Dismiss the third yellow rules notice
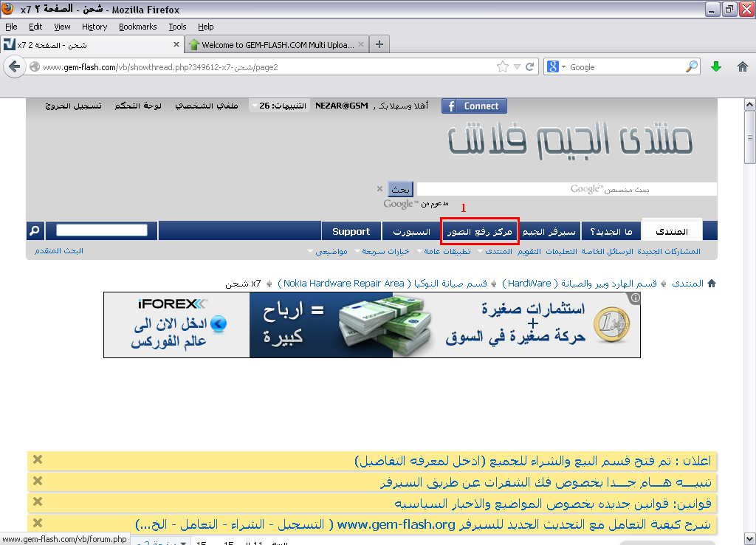 click(38, 501)
